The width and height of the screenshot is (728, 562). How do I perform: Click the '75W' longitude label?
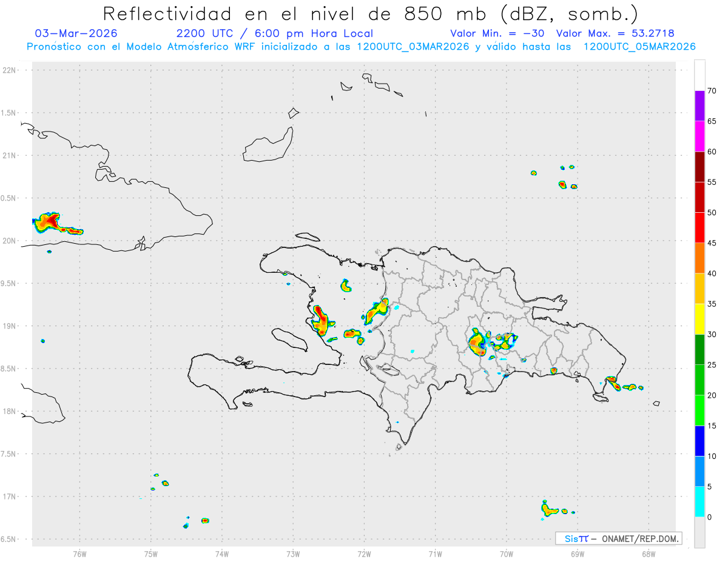(150, 554)
